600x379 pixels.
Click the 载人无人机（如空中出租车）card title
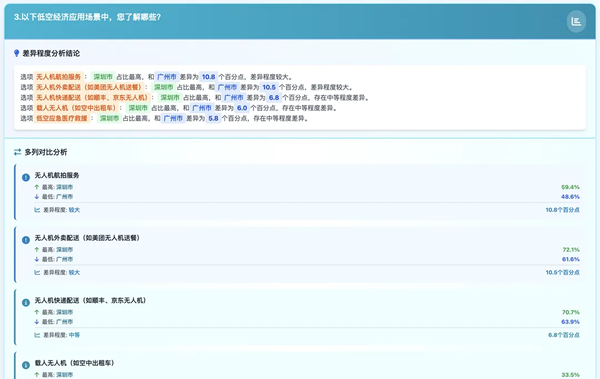tap(75, 363)
